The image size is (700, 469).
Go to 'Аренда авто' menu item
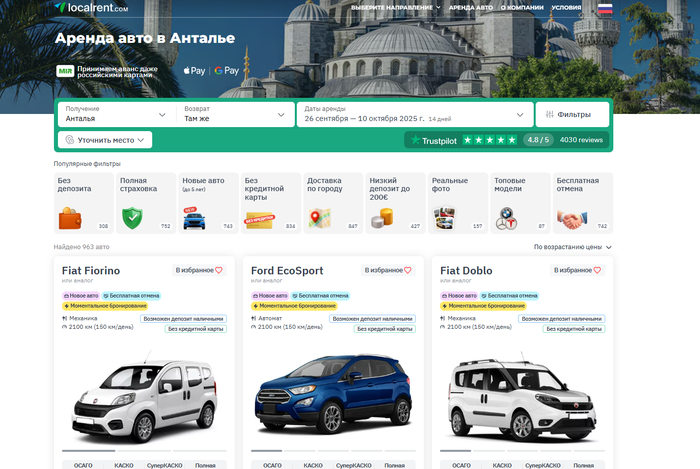pos(470,8)
